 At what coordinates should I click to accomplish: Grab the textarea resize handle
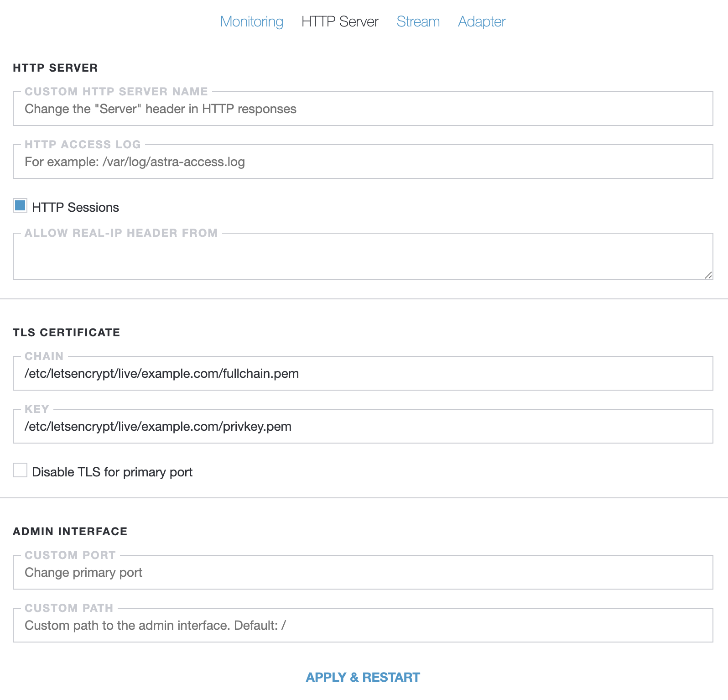tap(708, 275)
